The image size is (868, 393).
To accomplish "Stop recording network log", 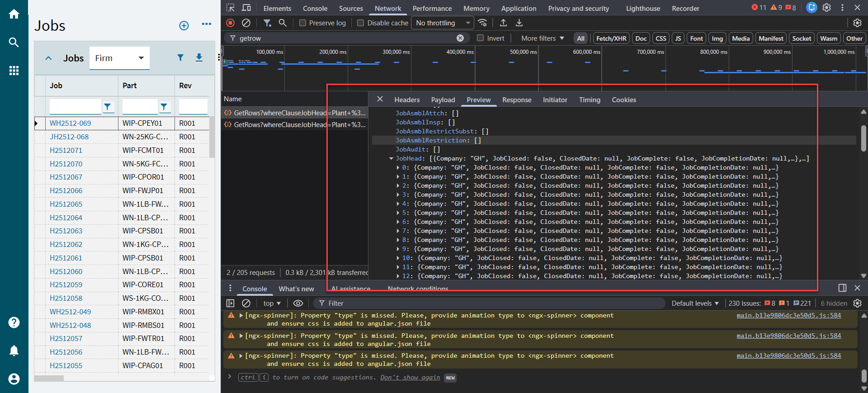I will click(231, 23).
